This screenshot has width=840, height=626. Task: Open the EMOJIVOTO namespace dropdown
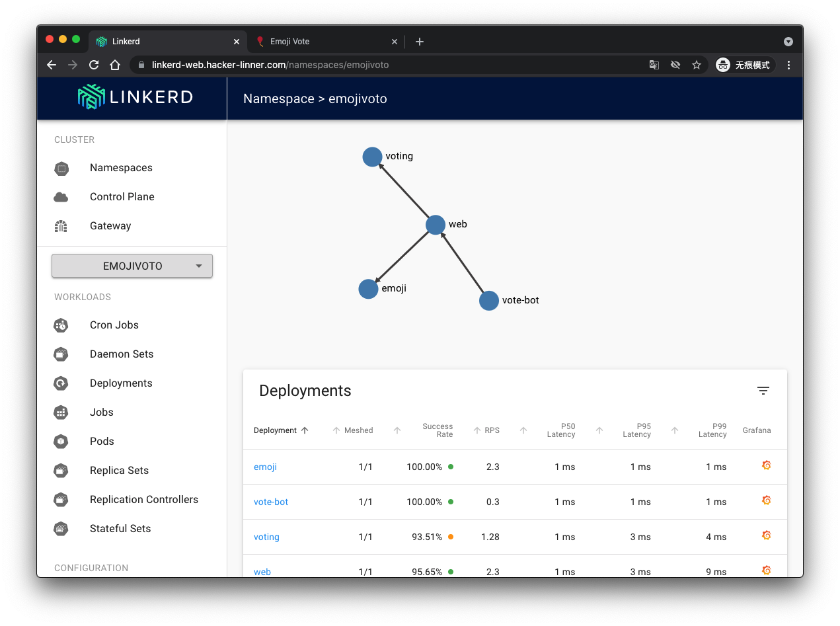[x=132, y=266]
